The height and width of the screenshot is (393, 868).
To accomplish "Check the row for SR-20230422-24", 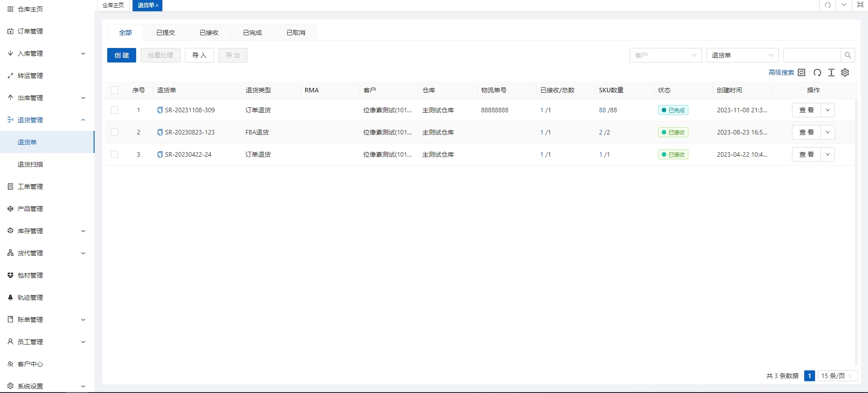I will point(114,154).
